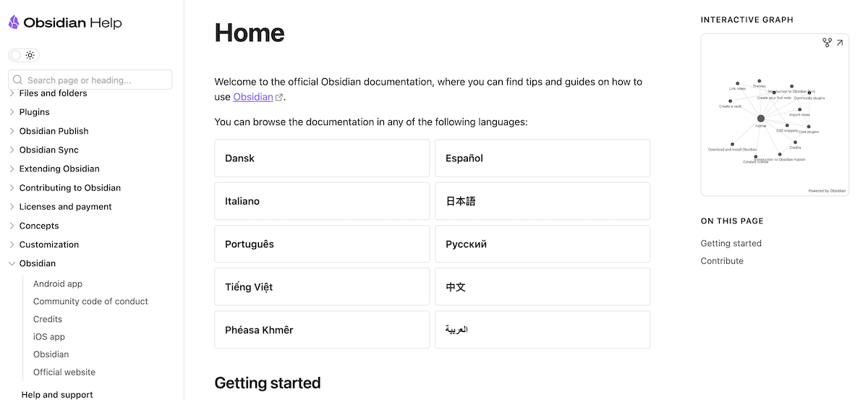The image size is (868, 400).
Task: Select the Português language option
Action: point(322,244)
